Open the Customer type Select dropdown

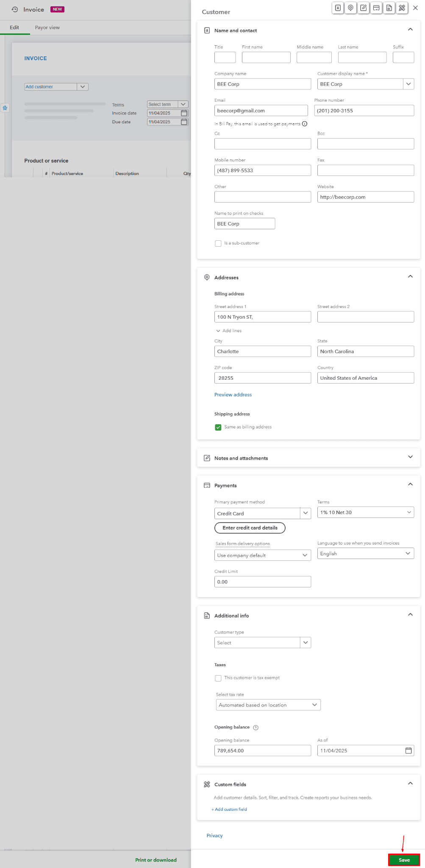[306, 643]
